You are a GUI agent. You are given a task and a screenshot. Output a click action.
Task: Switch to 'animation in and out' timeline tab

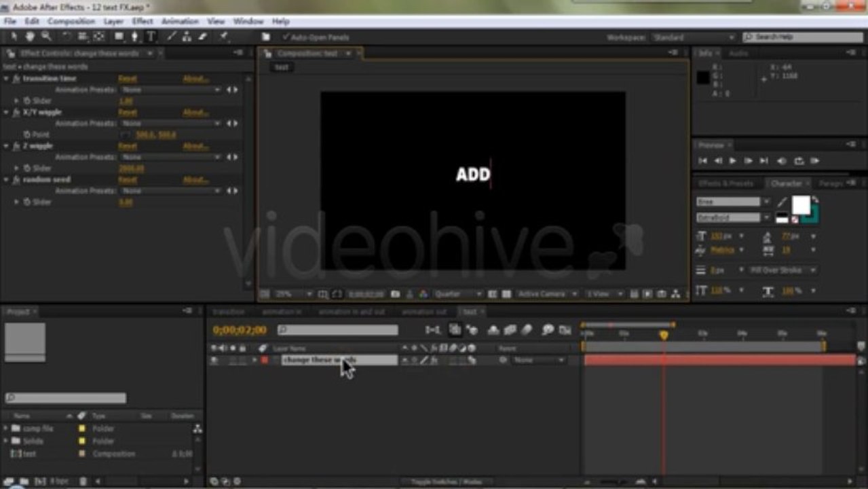point(352,312)
